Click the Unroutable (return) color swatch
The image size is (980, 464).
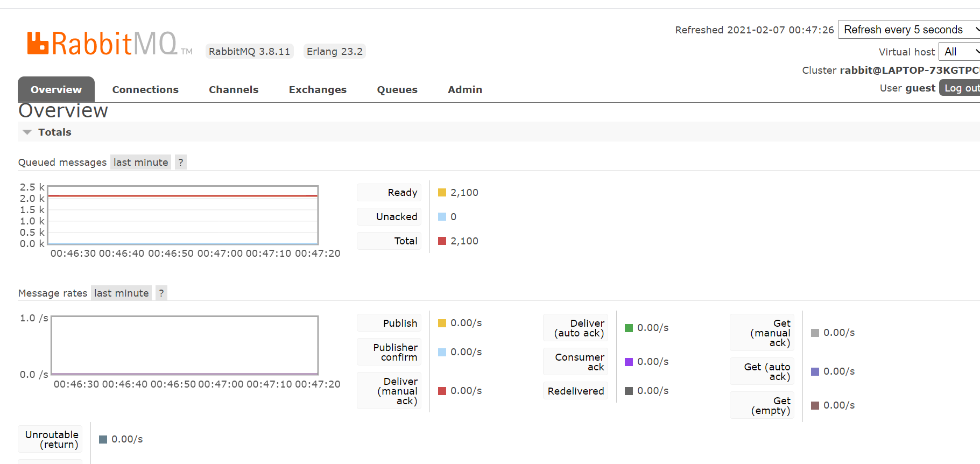pos(103,439)
